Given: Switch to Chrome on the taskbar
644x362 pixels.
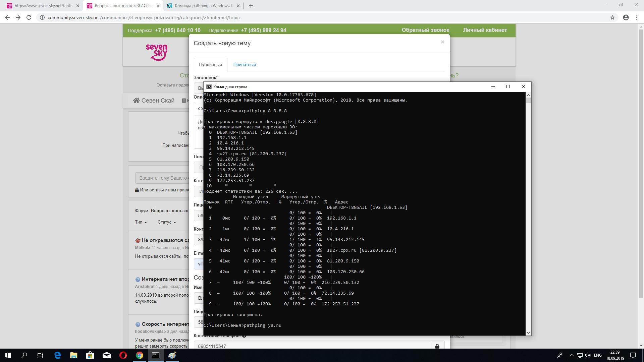Looking at the screenshot, I should tap(139, 355).
